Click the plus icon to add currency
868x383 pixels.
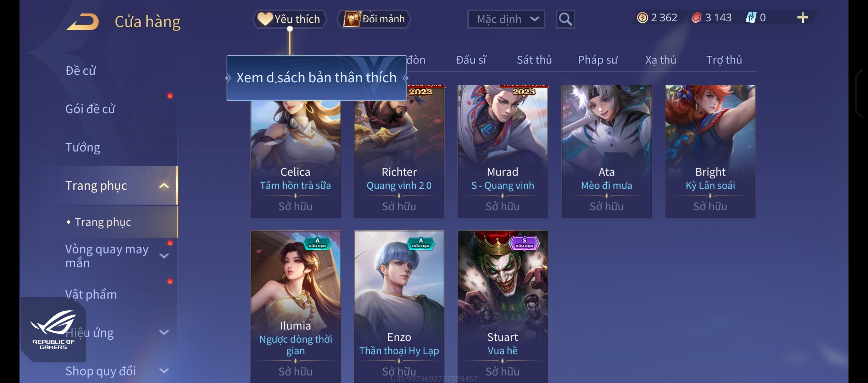pos(802,17)
